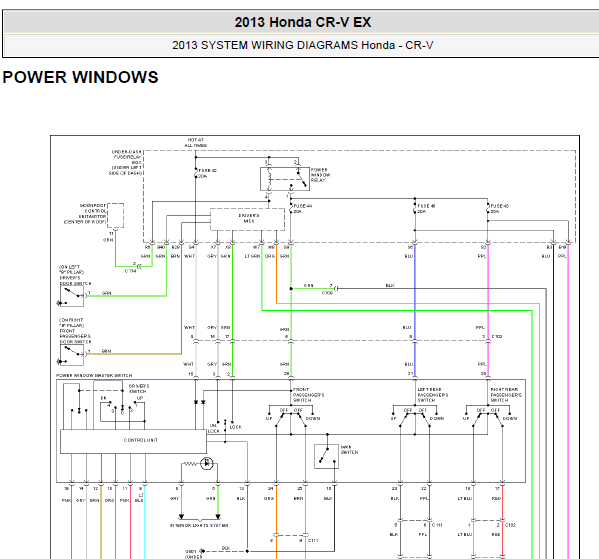The image size is (599, 559).
Task: Select the Fuse 44 20A label
Action: pyautogui.click(x=303, y=209)
